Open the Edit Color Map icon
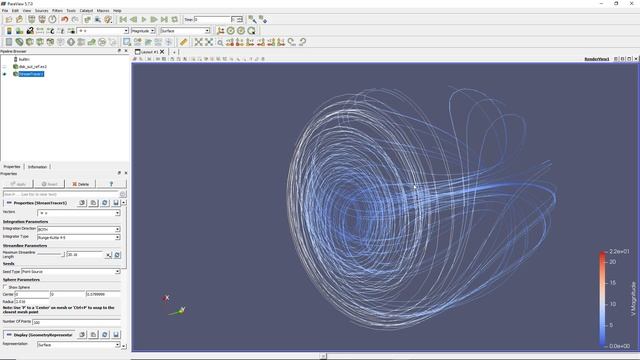The height and width of the screenshot is (360, 640). (x=20, y=31)
